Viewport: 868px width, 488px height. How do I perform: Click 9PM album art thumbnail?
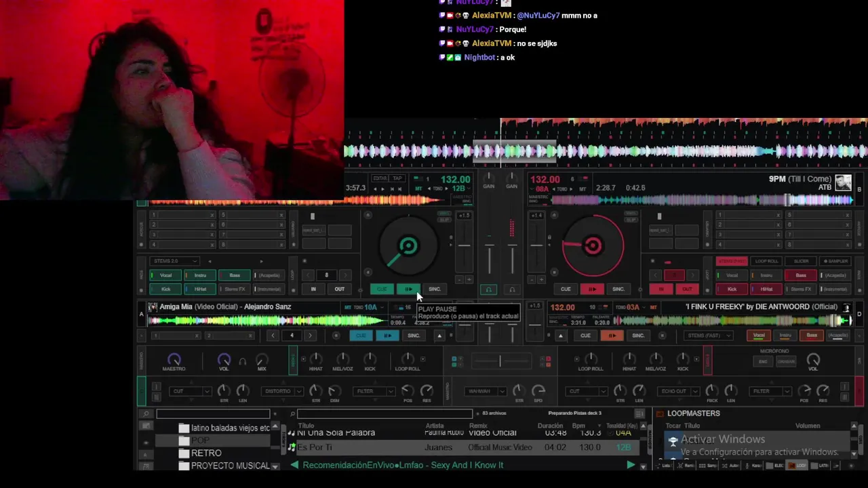844,183
